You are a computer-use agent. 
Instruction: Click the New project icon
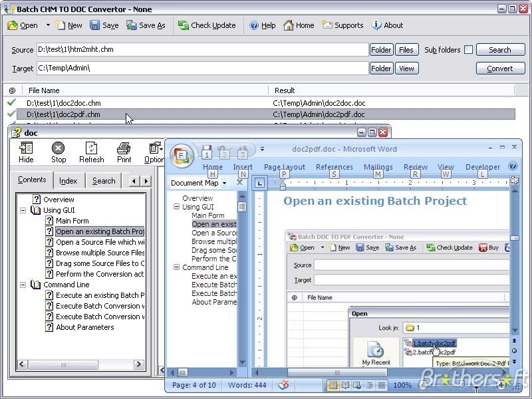click(61, 25)
